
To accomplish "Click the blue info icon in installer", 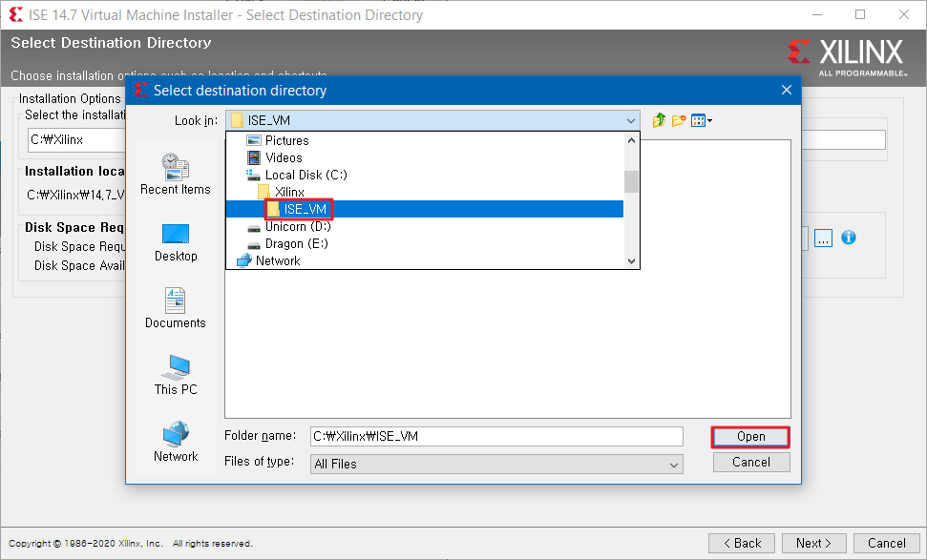I will [x=849, y=238].
